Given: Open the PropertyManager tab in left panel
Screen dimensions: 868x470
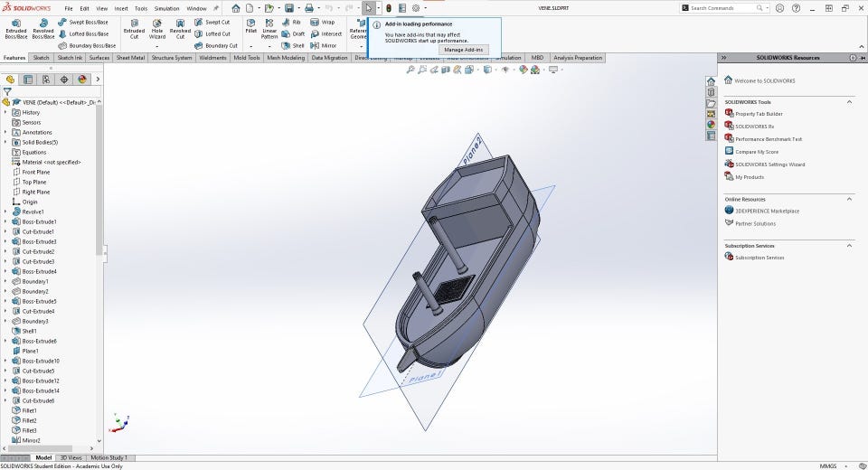Looking at the screenshot, I should coord(28,80).
